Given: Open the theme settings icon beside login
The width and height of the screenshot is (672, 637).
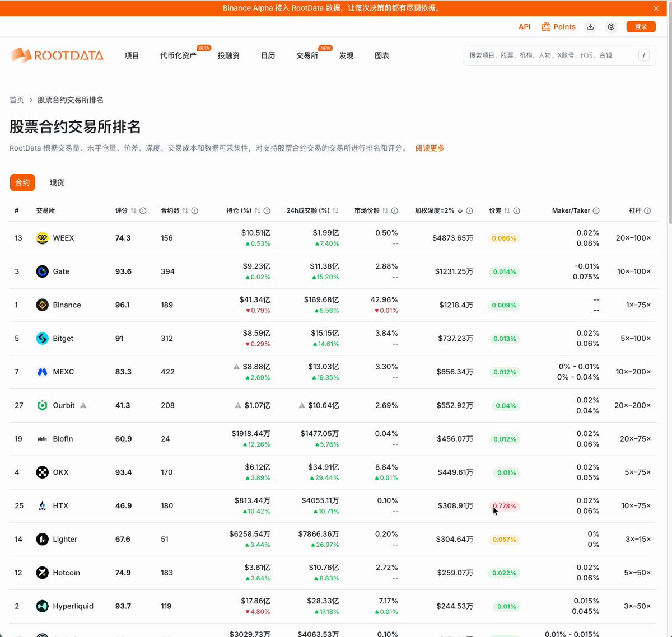Looking at the screenshot, I should click(611, 27).
